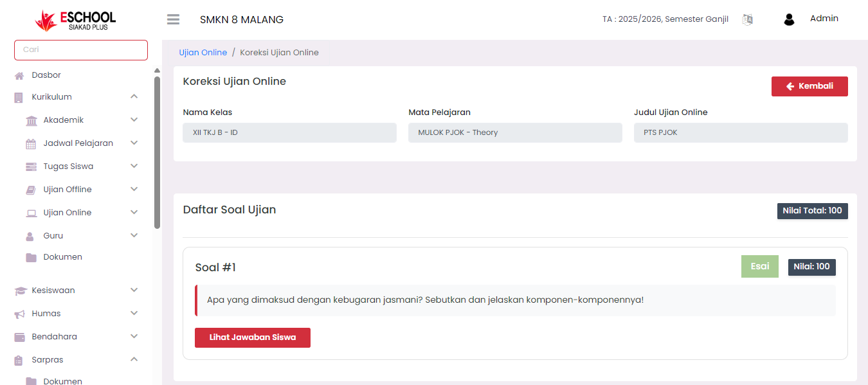868x385 pixels.
Task: Open Dokumen under Kurikulum
Action: pos(62,257)
